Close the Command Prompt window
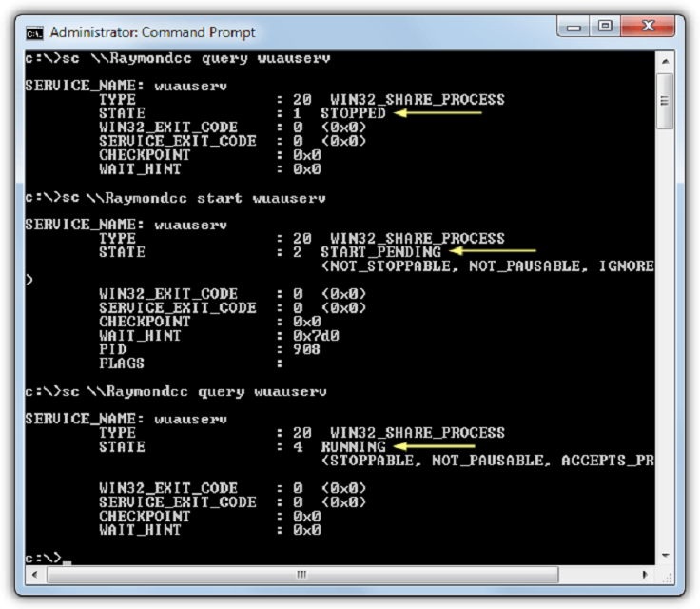 (x=648, y=27)
